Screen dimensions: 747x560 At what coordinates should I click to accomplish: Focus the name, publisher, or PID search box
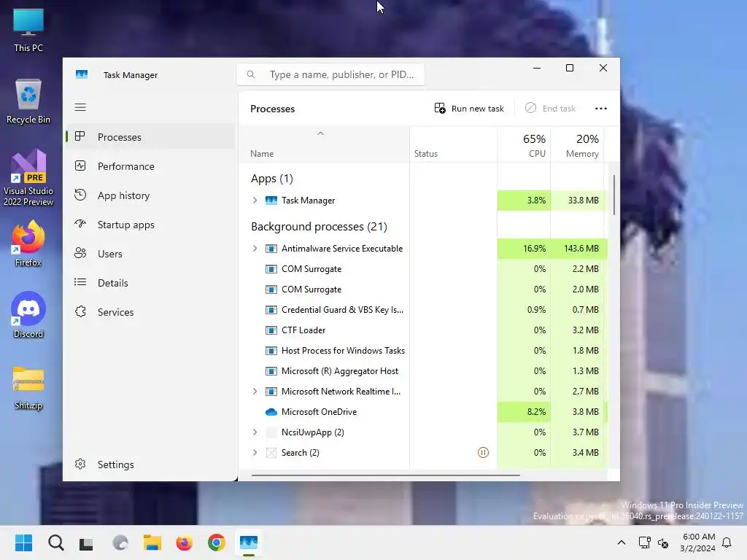330,74
